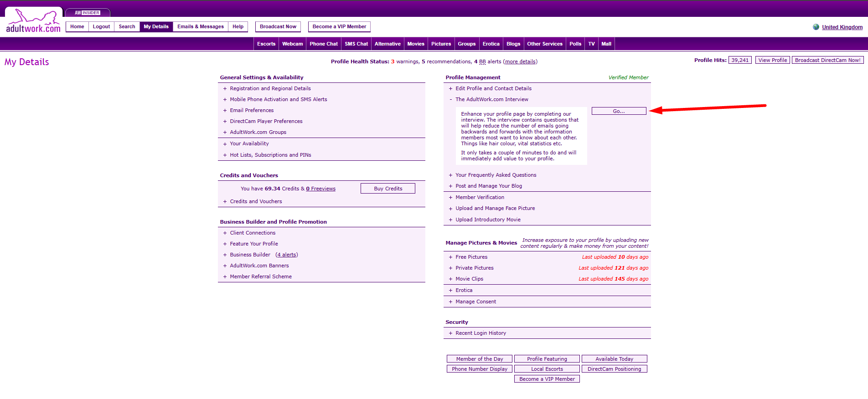The width and height of the screenshot is (868, 399).
Task: Expand Credits and Vouchers item
Action: point(255,201)
